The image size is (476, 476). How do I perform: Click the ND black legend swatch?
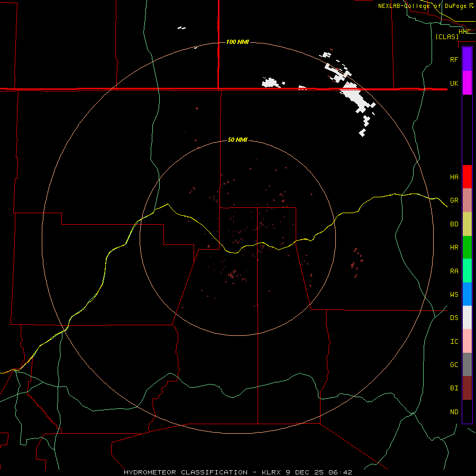click(x=467, y=411)
